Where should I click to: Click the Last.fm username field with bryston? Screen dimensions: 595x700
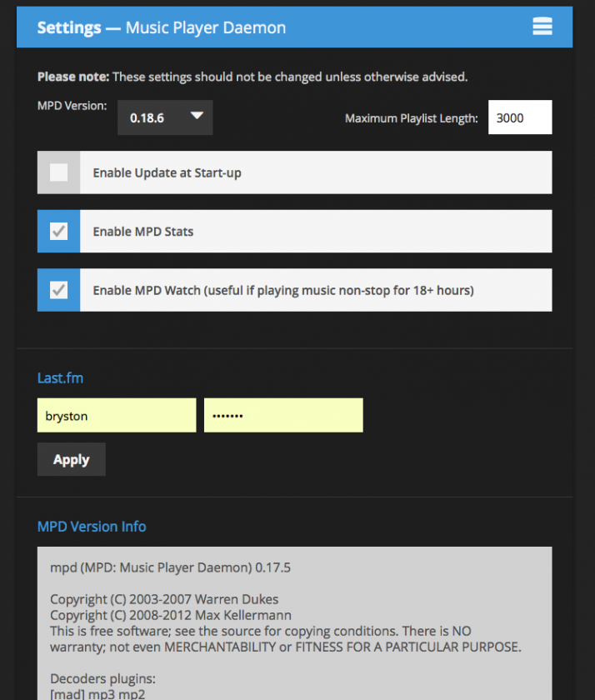pos(117,415)
